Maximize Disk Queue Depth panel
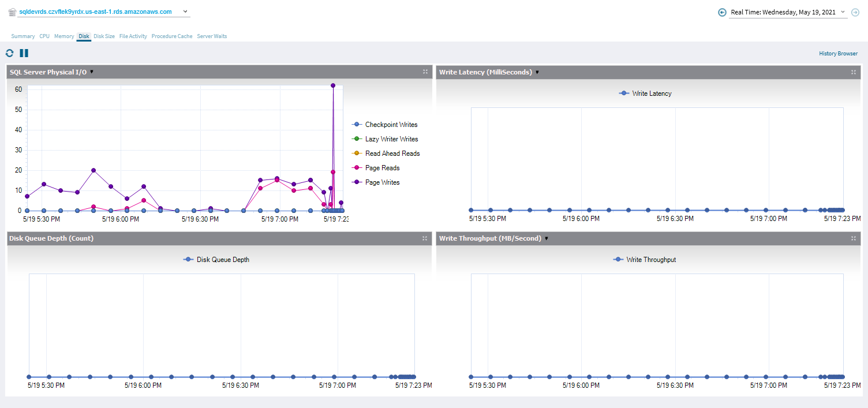The height and width of the screenshot is (408, 868). point(425,238)
